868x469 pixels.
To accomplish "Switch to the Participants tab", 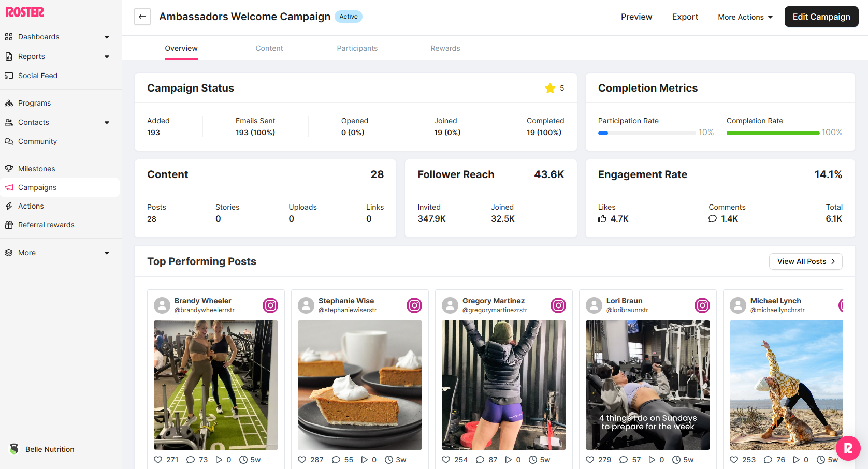I will click(x=357, y=48).
